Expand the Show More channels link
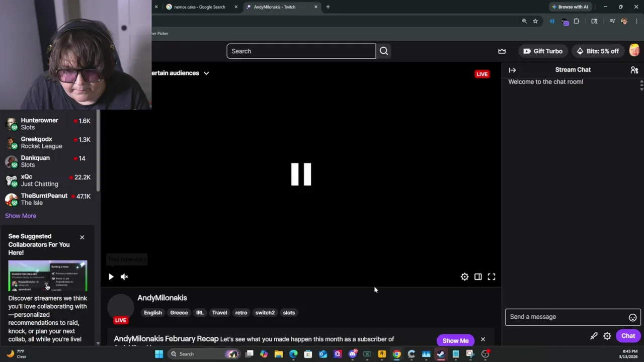Viewport: 644px width, 362px height. click(x=21, y=216)
